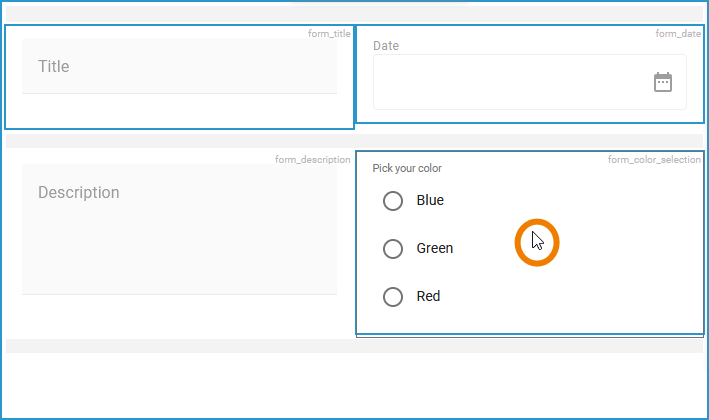Focus the Date input box

pyautogui.click(x=510, y=82)
